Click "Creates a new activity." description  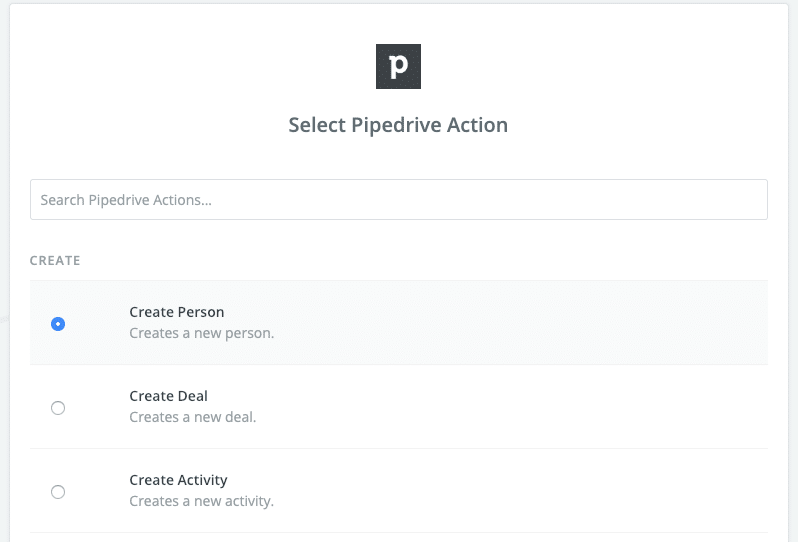pos(201,501)
